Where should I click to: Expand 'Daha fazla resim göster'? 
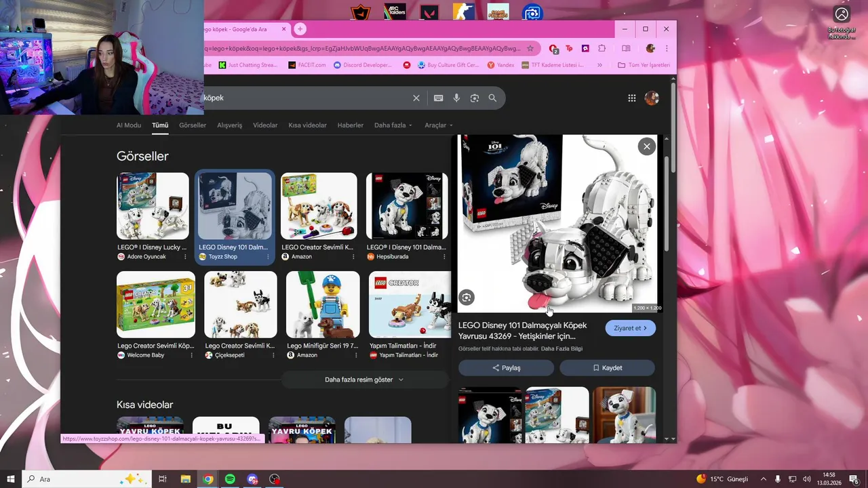point(364,380)
